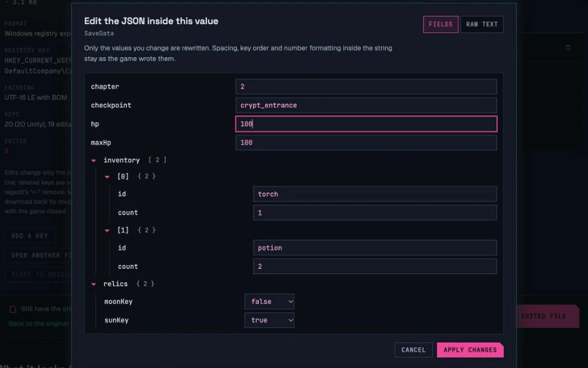Open the sunKey true dropdown
588x368 pixels.
[x=269, y=320]
